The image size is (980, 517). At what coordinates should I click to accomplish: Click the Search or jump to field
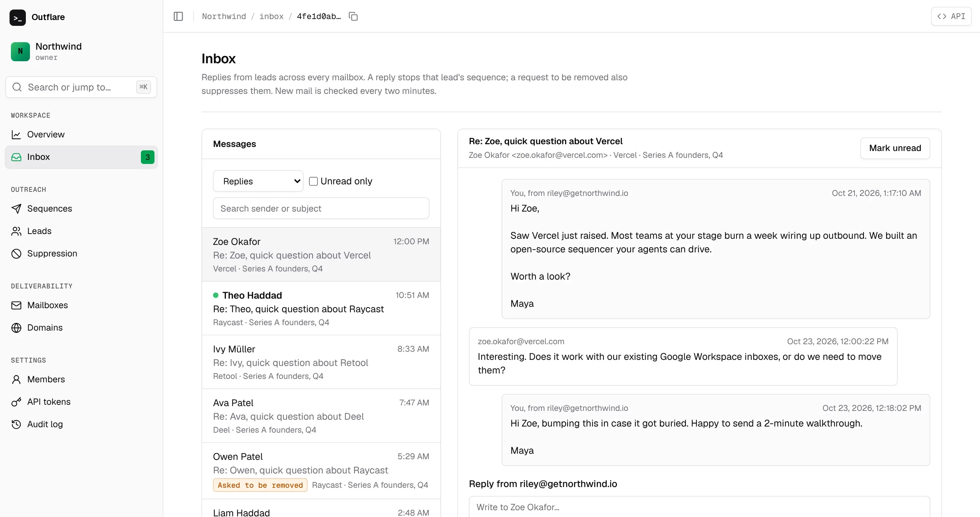click(81, 87)
